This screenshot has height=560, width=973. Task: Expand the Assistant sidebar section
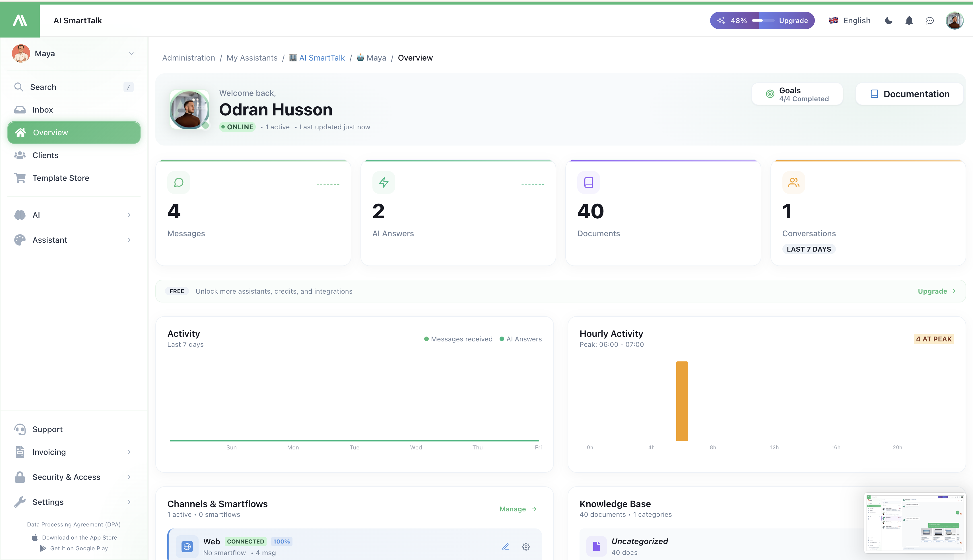(x=73, y=240)
